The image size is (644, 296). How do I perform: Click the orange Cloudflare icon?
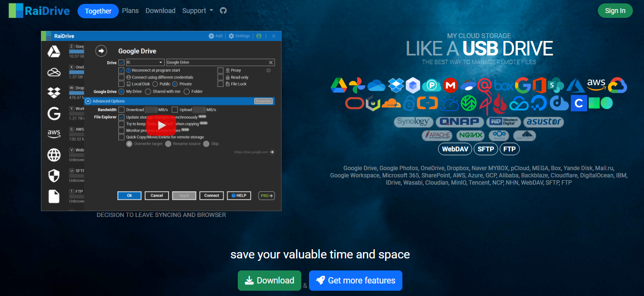391,103
